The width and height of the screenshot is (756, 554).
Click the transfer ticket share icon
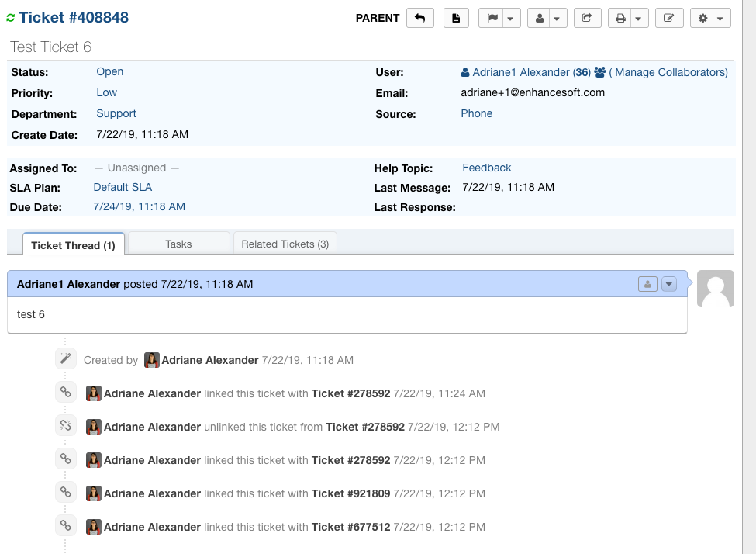pos(587,18)
